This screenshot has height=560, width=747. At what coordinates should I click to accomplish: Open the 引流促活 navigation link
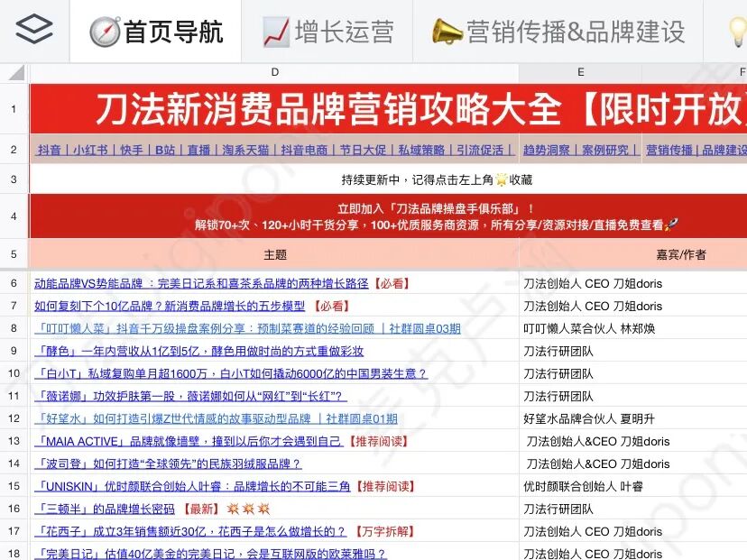[x=480, y=150]
